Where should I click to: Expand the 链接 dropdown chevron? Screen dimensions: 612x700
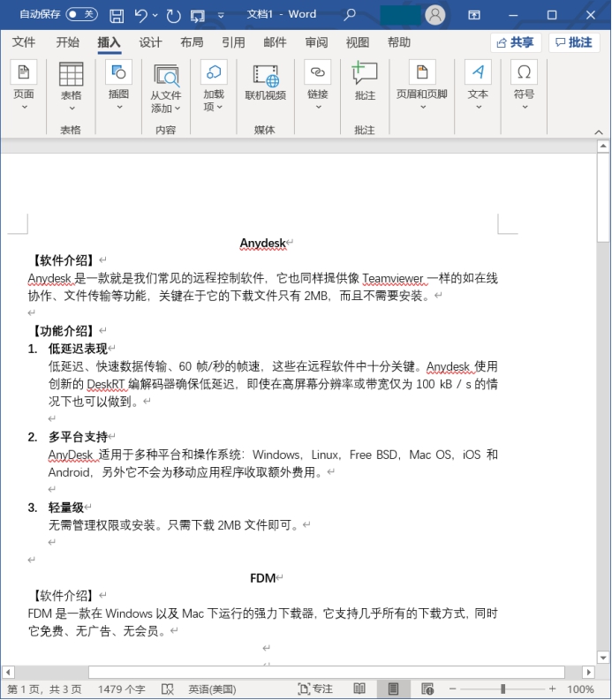pyautogui.click(x=319, y=107)
